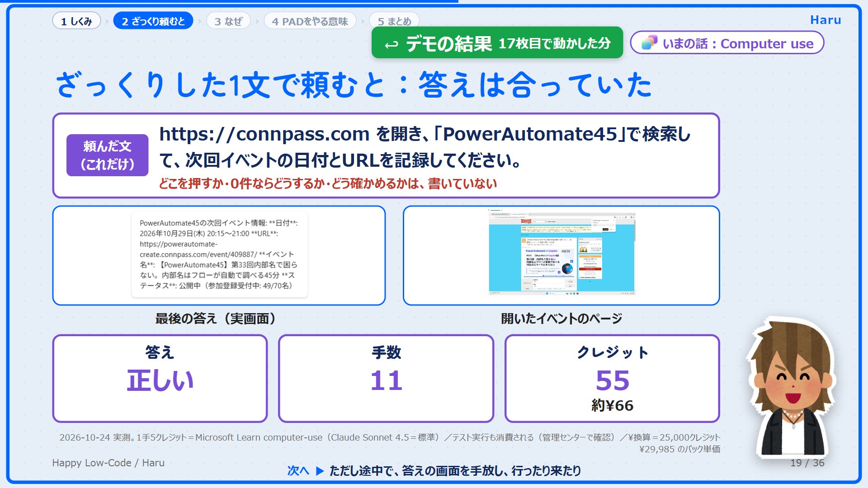Click the green 'デモの結果' return button
868x488 pixels.
coord(497,43)
